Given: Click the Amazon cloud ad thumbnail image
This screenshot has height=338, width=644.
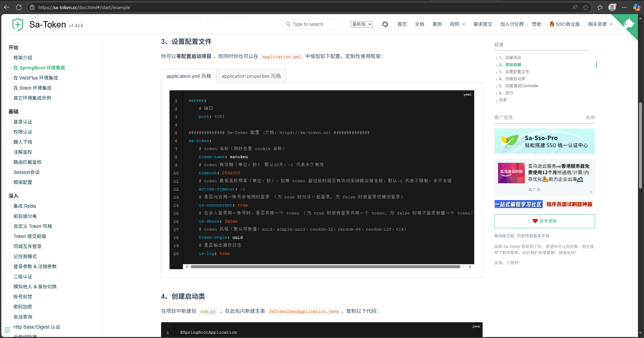Looking at the screenshot, I should pyautogui.click(x=511, y=173).
